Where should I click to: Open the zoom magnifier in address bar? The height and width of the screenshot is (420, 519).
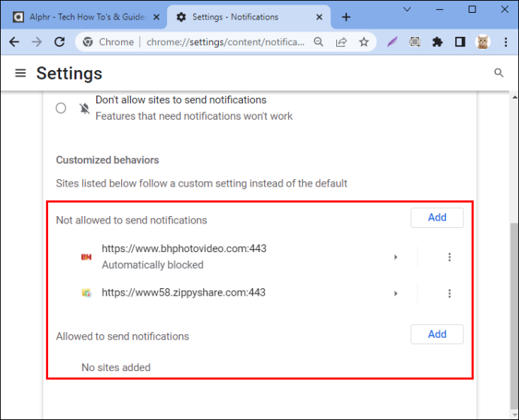pos(318,42)
